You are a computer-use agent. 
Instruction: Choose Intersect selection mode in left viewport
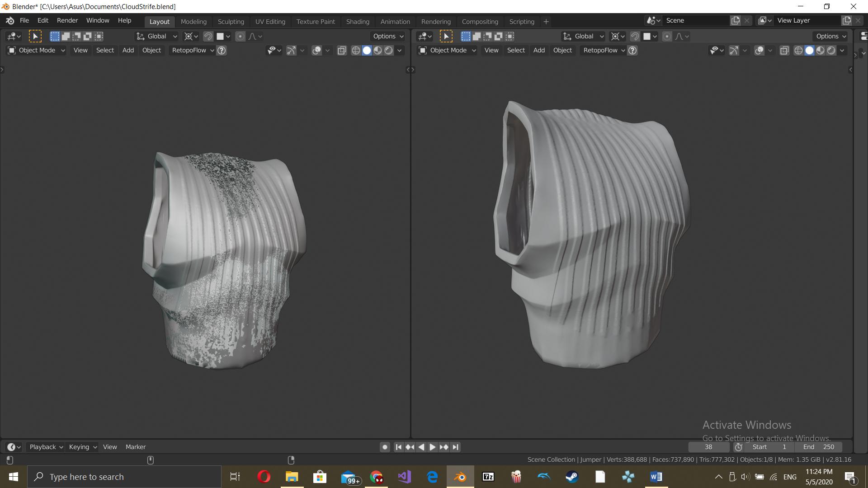tap(99, 36)
